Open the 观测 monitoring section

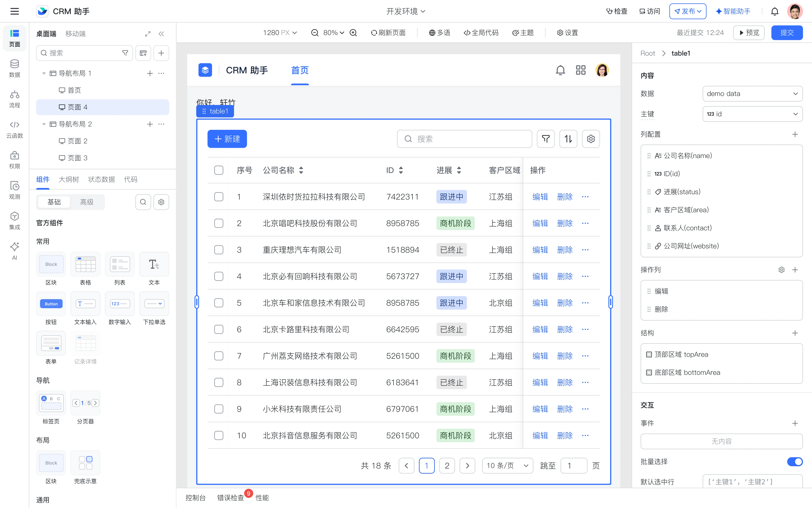pos(14,190)
